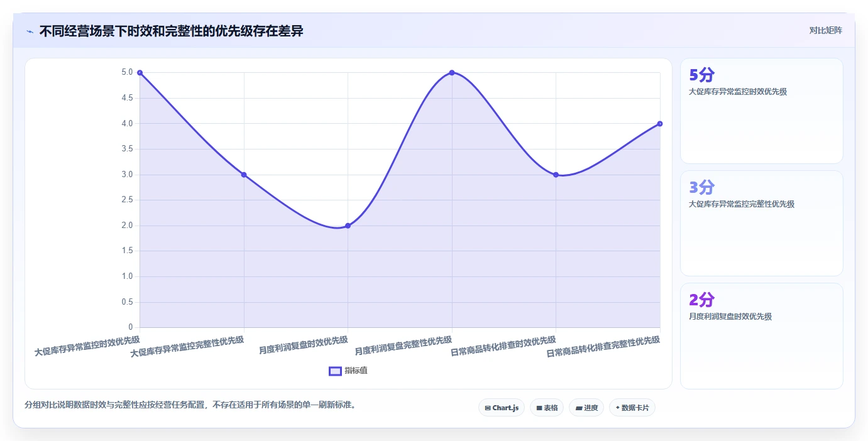This screenshot has height=441, width=868.
Task: Click the 2.5 y-axis tick
Action: click(128, 200)
